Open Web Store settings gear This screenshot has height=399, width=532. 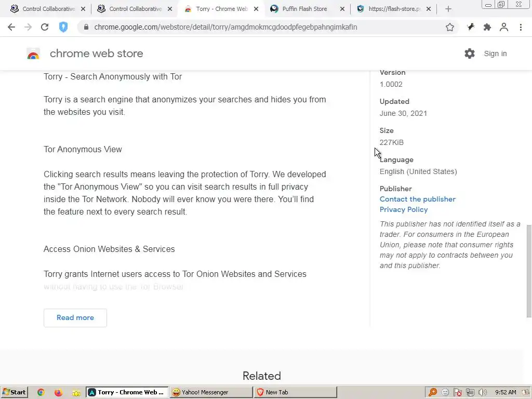point(470,54)
